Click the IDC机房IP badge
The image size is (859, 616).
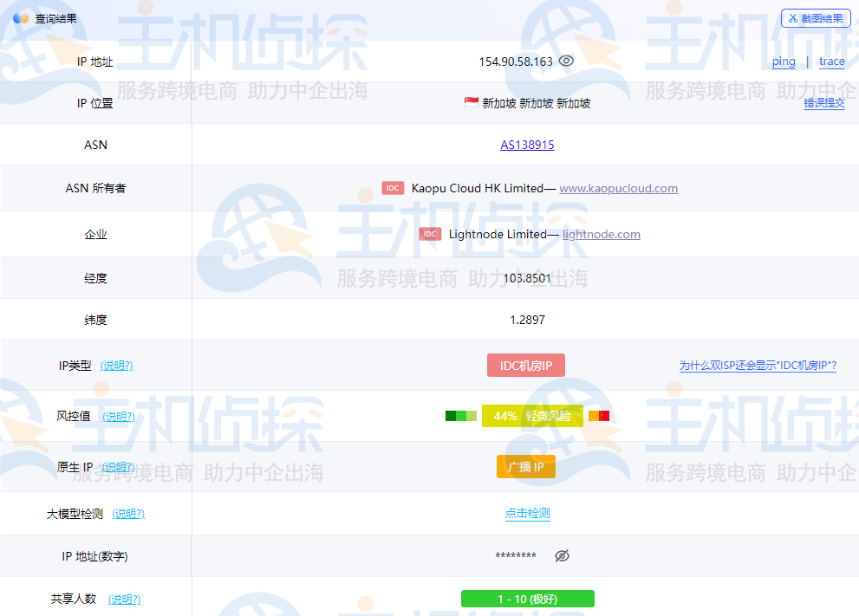[527, 365]
